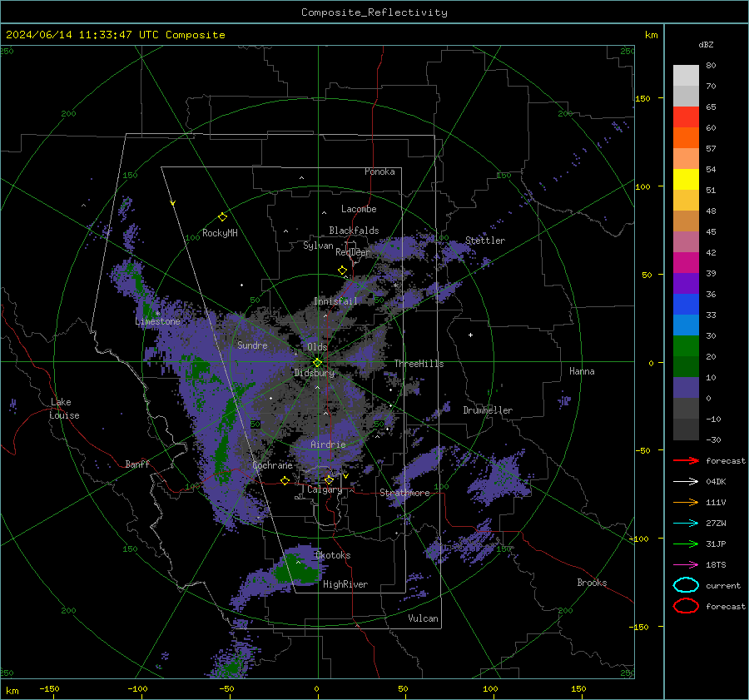Click the Calgary label

point(325,489)
